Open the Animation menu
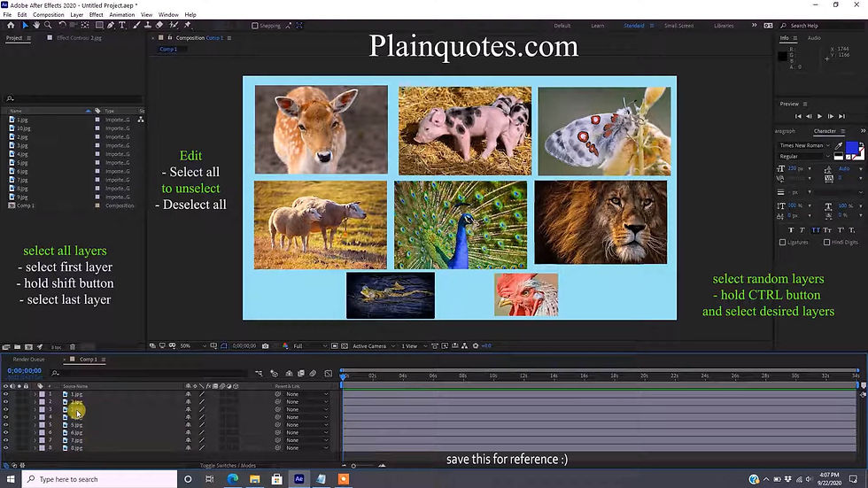 [122, 15]
